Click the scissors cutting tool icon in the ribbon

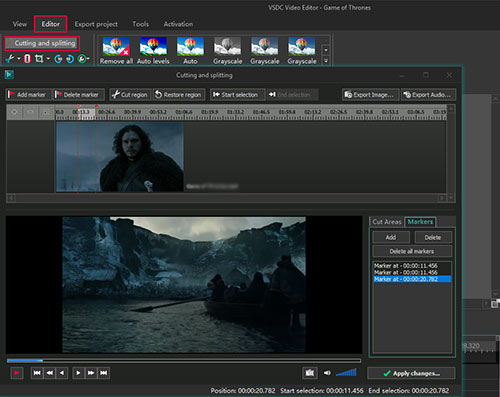coord(10,59)
